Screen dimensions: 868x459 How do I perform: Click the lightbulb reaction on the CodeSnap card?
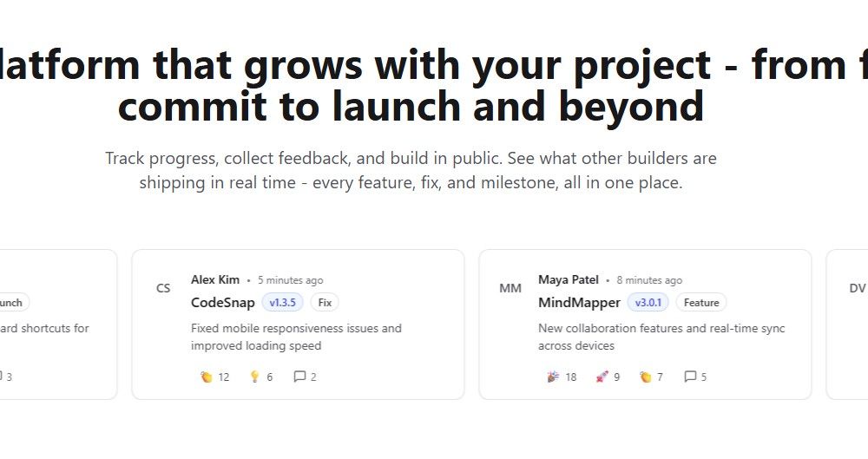(x=255, y=377)
